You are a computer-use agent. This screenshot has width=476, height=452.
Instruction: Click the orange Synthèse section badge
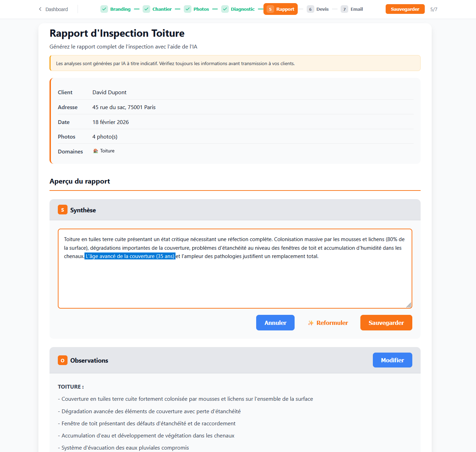(x=63, y=210)
